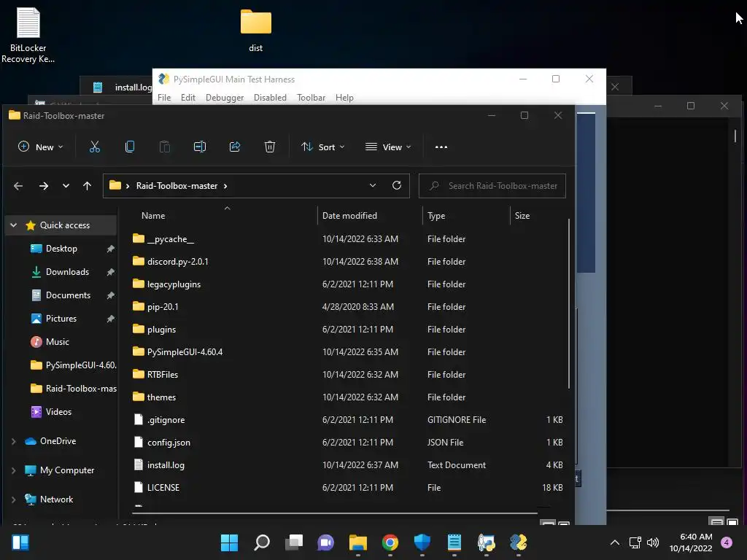Expand the OneDrive tree node

coord(13,441)
